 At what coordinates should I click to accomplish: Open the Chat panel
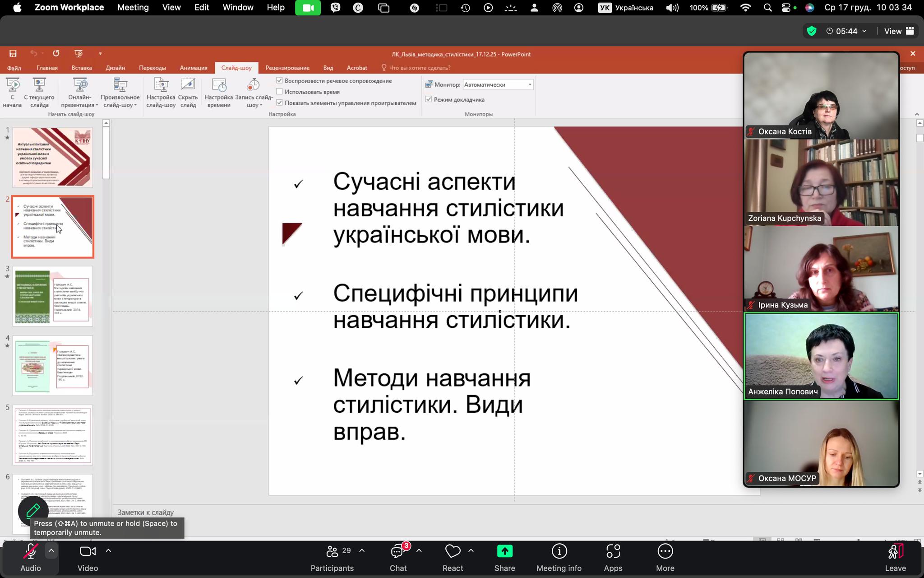[398, 551]
